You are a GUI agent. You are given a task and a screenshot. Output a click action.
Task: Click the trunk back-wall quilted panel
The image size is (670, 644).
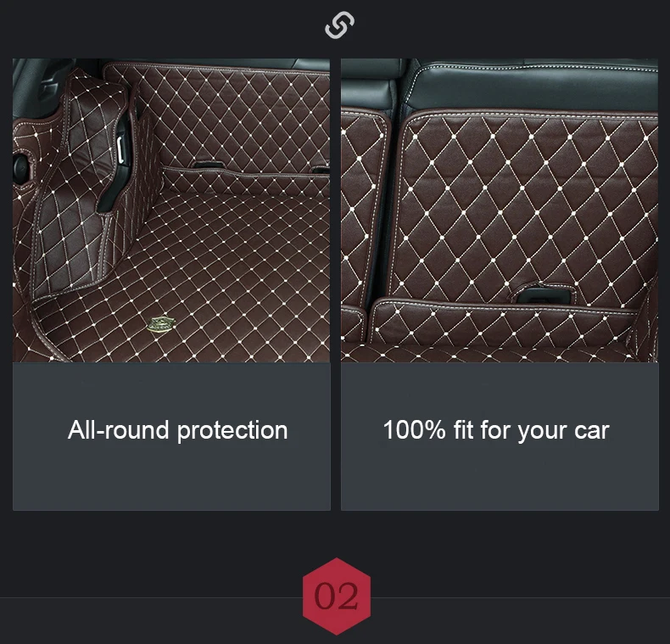click(x=218, y=115)
